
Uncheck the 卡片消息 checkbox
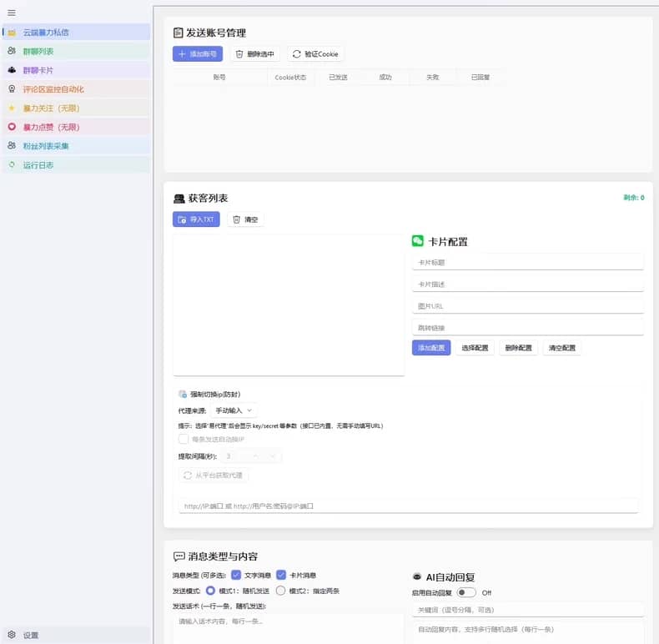(281, 575)
